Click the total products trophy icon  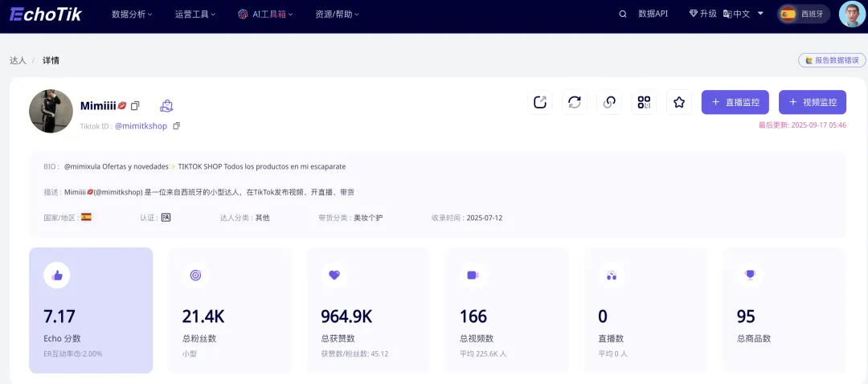[750, 275]
